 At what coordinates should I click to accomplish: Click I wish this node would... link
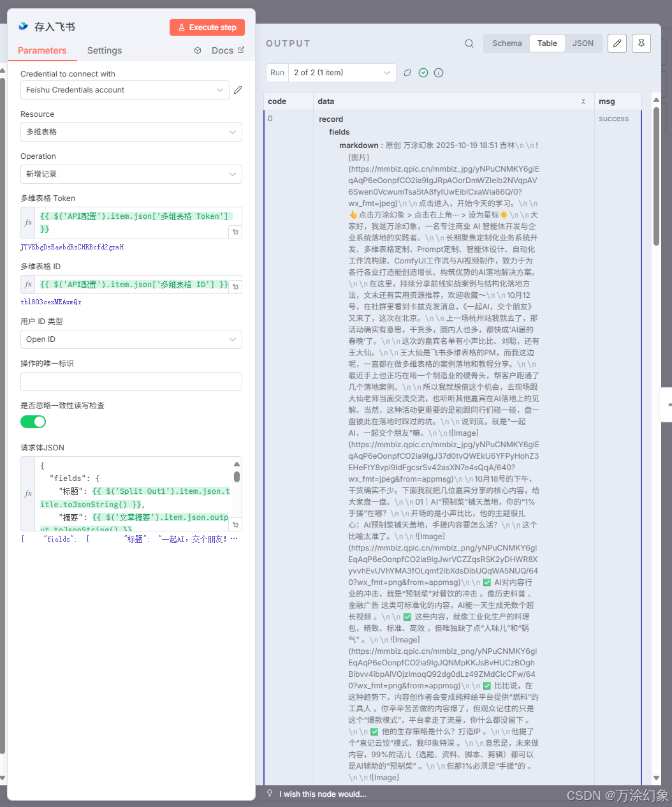(323, 794)
